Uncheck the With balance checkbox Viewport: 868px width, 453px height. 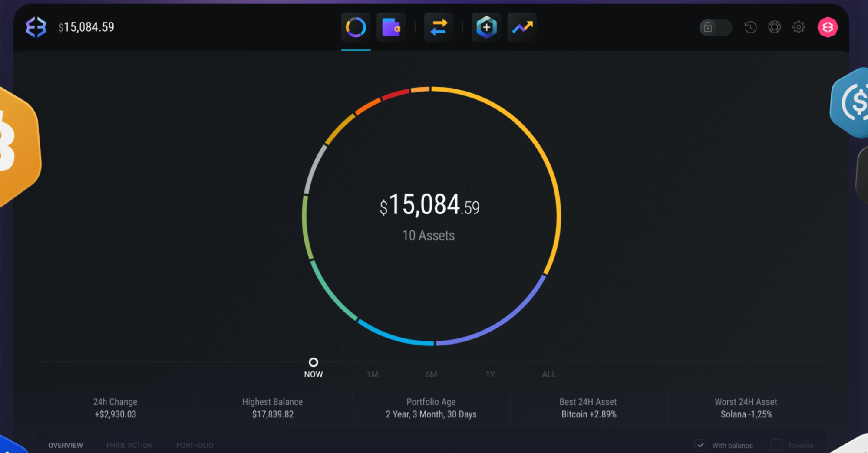pyautogui.click(x=700, y=445)
